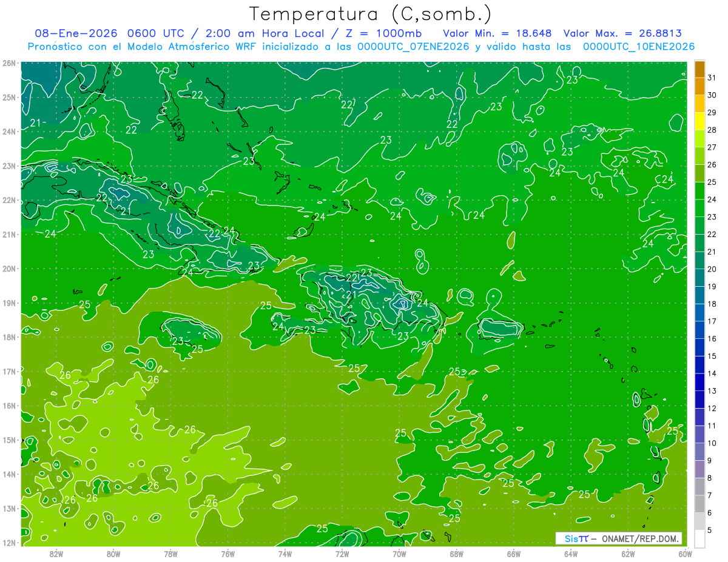Click the '18' label on the color scale
The width and height of the screenshot is (728, 562).
click(x=712, y=304)
